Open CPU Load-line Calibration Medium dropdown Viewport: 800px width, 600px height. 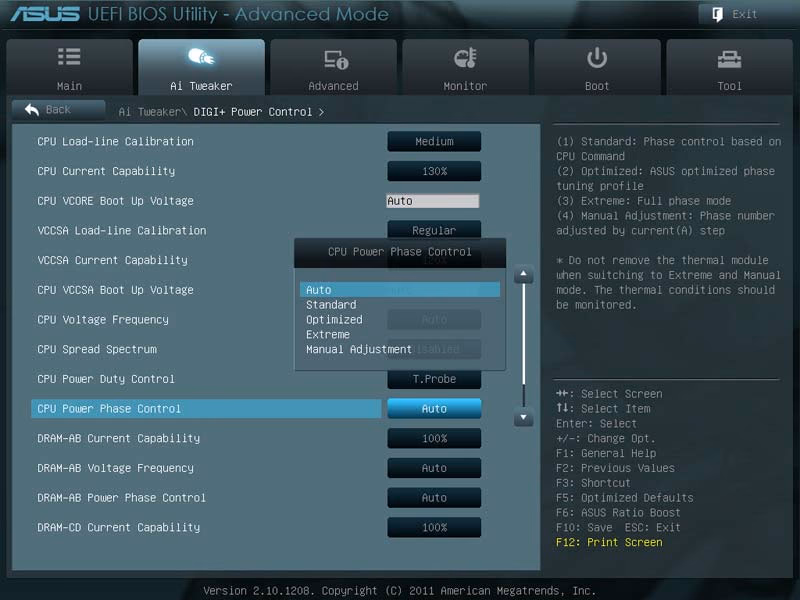(x=434, y=141)
